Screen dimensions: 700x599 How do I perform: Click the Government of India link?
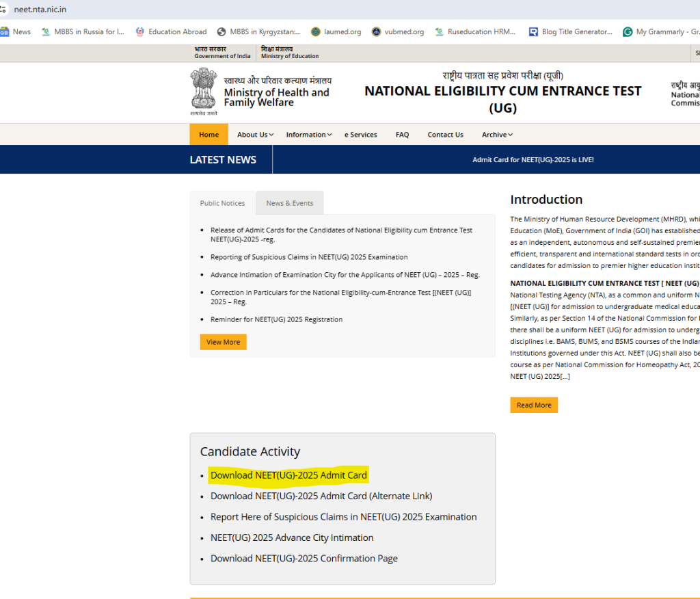tap(222, 53)
